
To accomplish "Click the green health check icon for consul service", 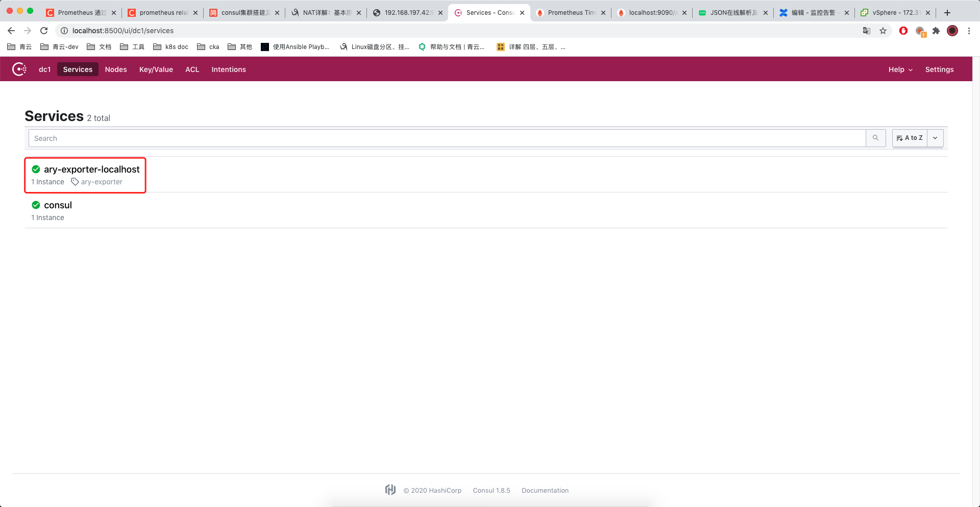I will [36, 205].
